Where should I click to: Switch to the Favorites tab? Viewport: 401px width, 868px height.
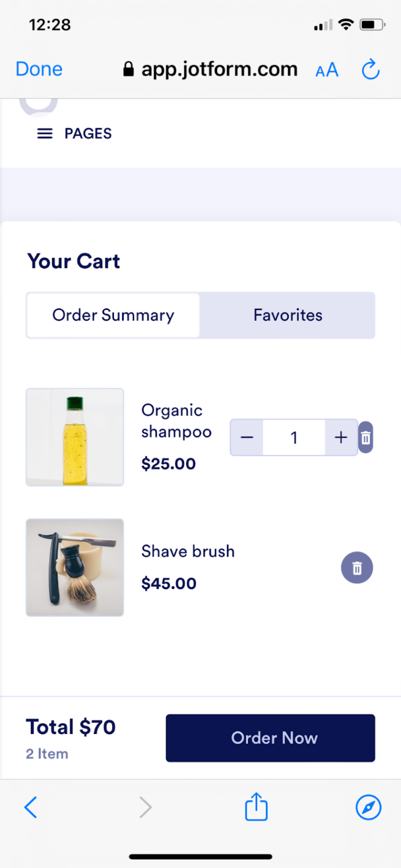point(288,315)
